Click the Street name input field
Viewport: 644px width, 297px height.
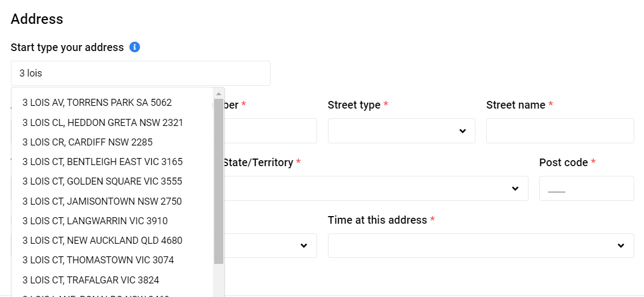559,131
